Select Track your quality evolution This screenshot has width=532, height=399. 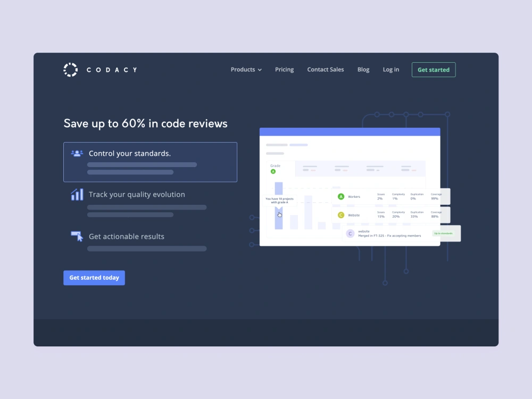click(x=137, y=194)
